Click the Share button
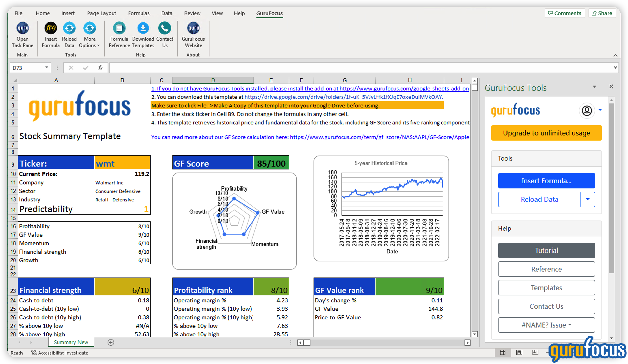This screenshot has height=364, width=628. tap(602, 13)
